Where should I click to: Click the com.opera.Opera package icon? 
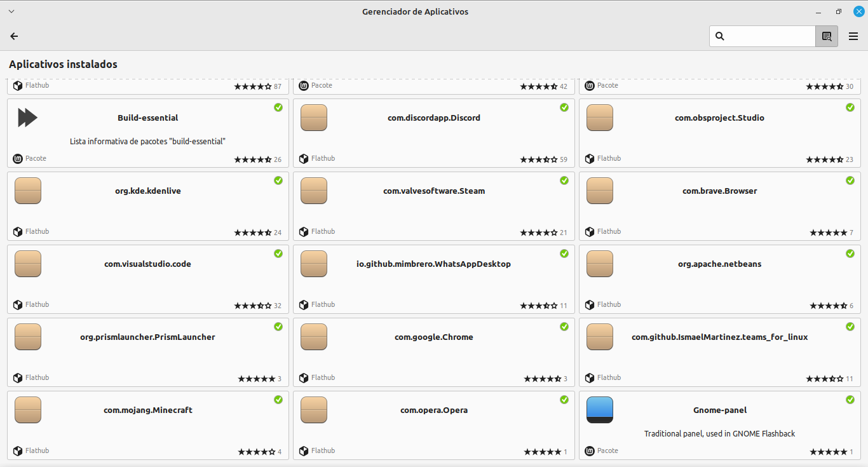(x=314, y=410)
